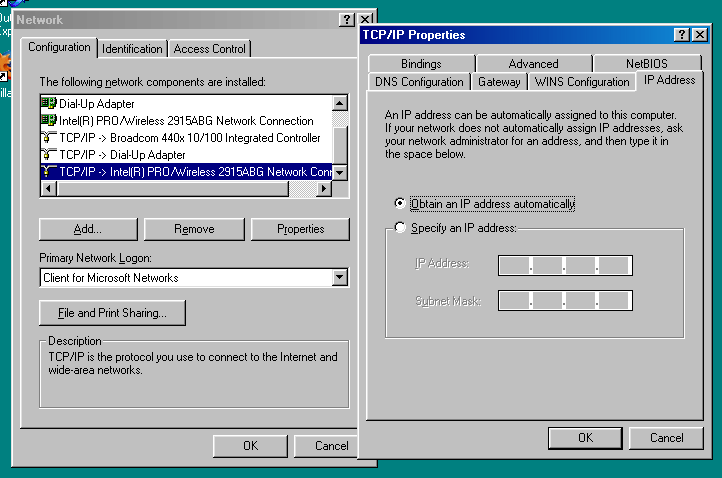Click the Properties button for selected component

pyautogui.click(x=300, y=229)
